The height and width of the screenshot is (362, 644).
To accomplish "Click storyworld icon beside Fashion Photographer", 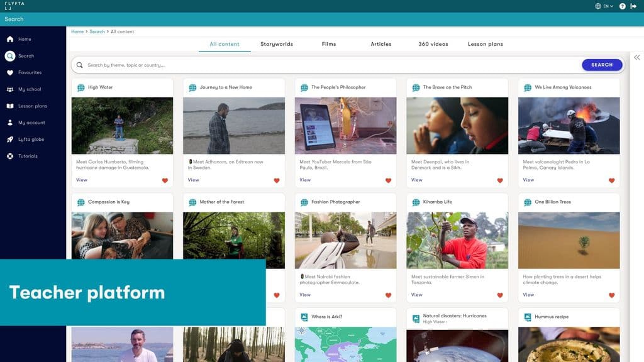I will click(x=304, y=202).
